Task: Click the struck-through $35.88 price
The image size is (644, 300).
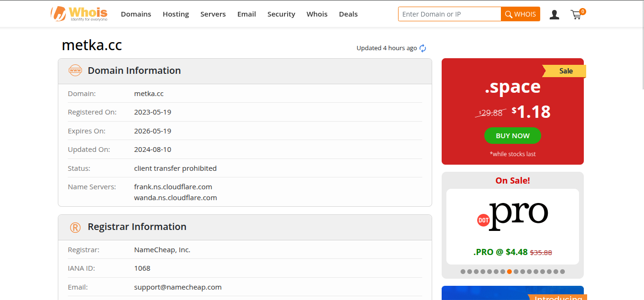Action: tap(541, 253)
